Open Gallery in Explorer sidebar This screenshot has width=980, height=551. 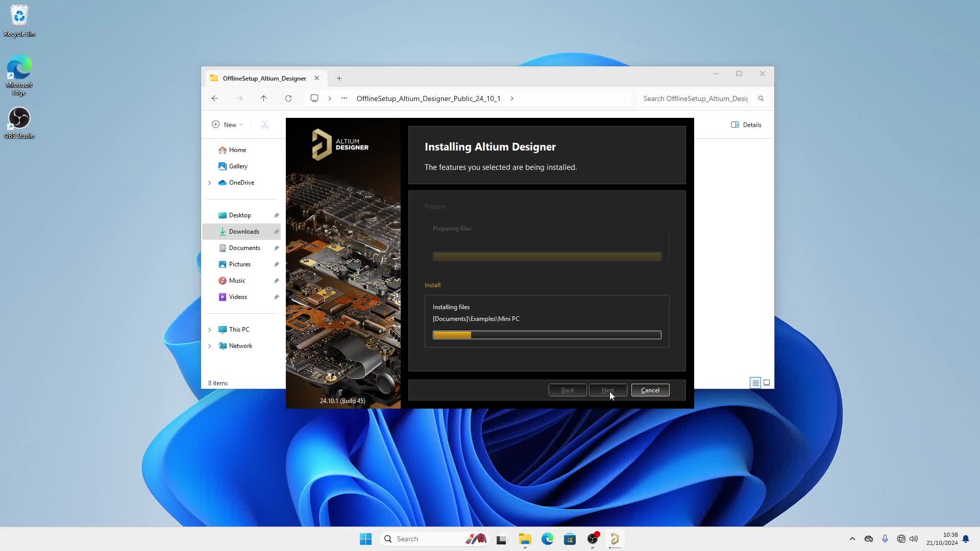(238, 166)
